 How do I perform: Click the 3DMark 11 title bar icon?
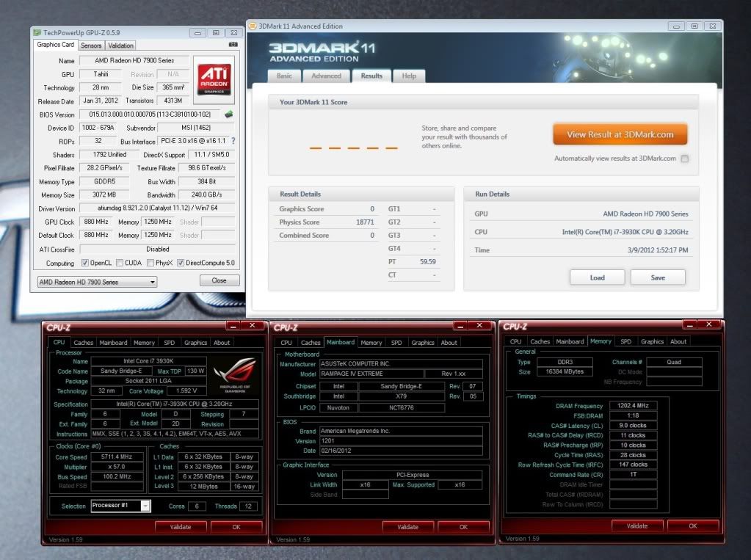tap(253, 26)
